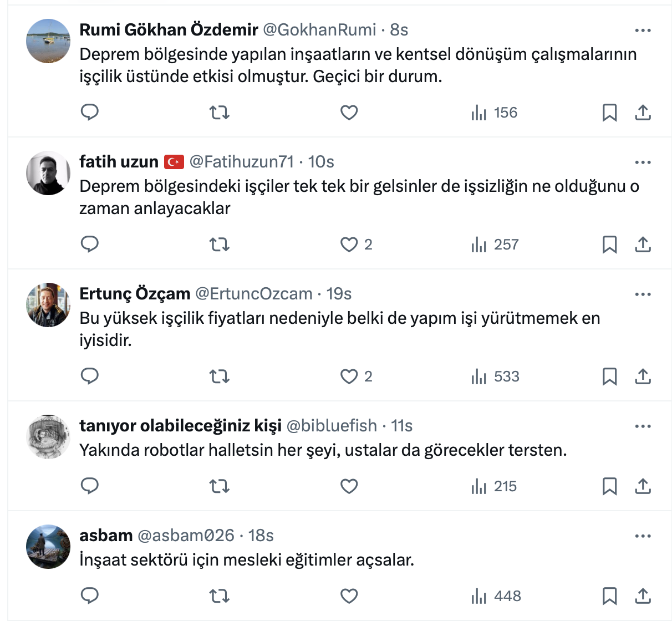Viewport: 672px width, 621px height.
Task: Open more options menu on fatih uzun's tweet
Action: click(643, 162)
